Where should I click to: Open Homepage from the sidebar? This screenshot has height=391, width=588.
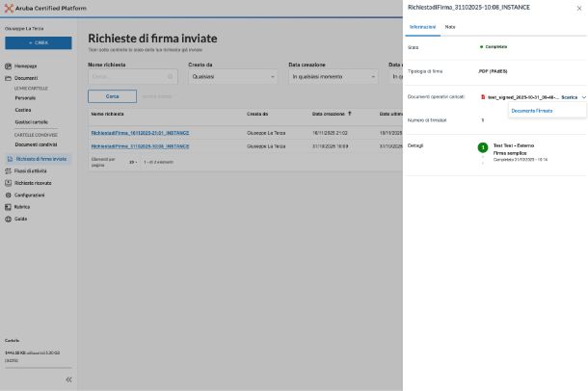pyautogui.click(x=25, y=65)
